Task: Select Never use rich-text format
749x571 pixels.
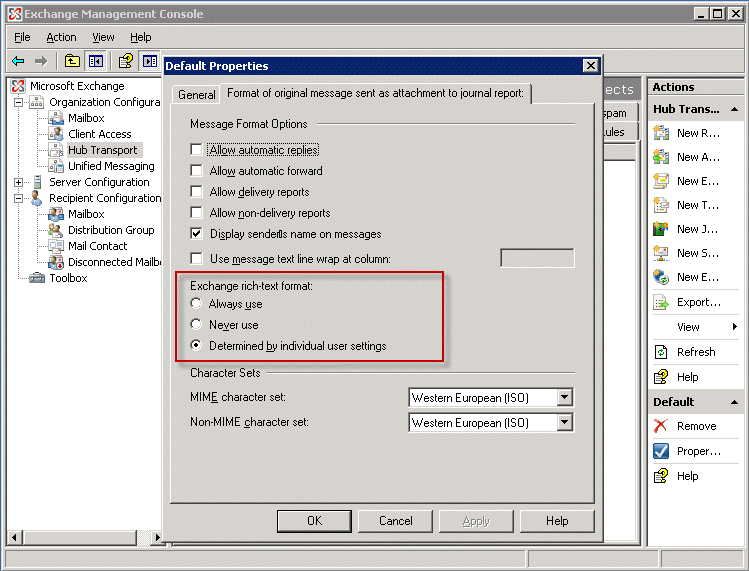Action: [x=196, y=324]
